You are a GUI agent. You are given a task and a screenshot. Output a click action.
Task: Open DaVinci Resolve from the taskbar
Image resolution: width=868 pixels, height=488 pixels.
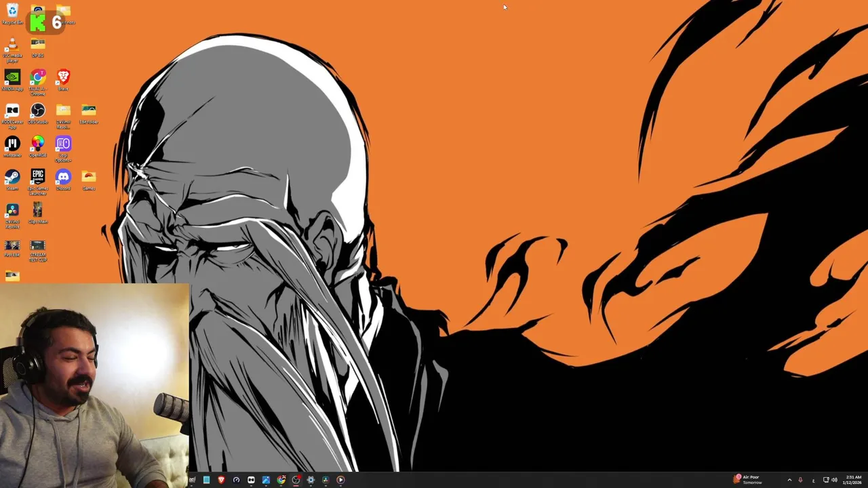point(325,480)
